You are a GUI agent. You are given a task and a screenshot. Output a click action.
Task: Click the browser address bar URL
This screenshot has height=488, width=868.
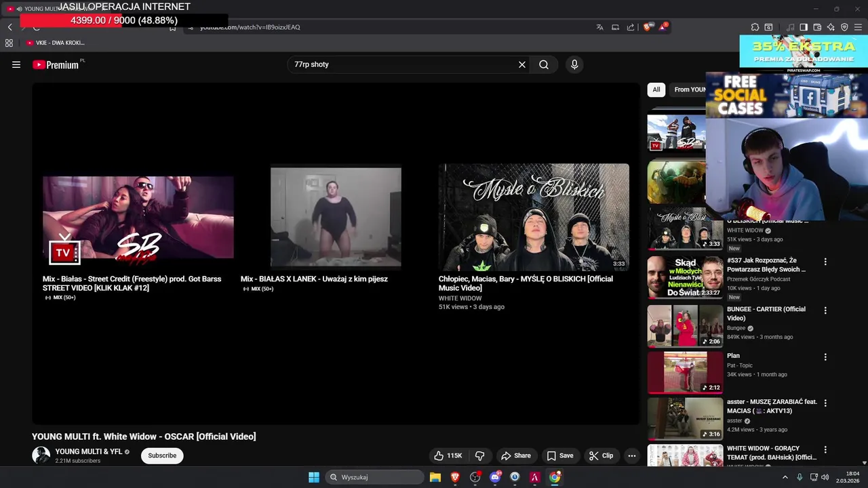coord(250,27)
